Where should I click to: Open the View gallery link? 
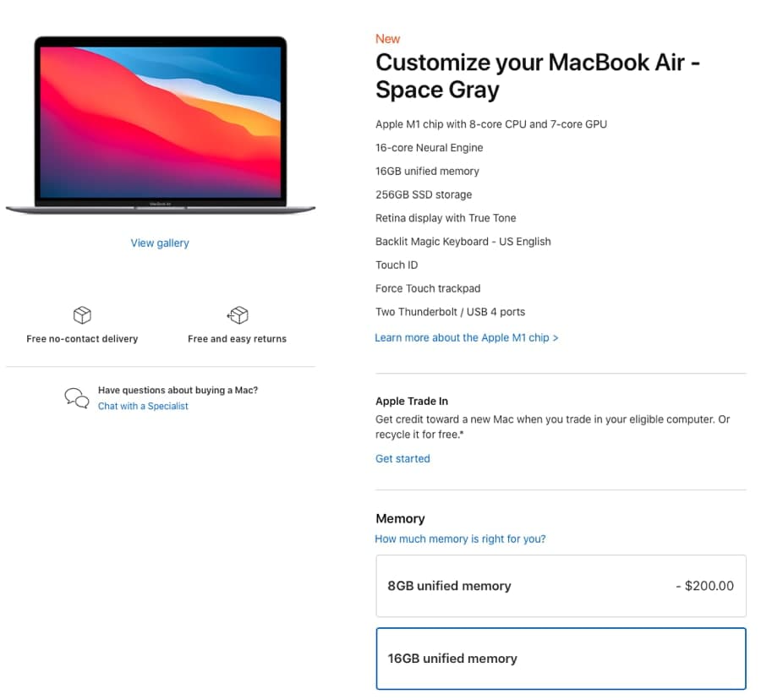[159, 243]
